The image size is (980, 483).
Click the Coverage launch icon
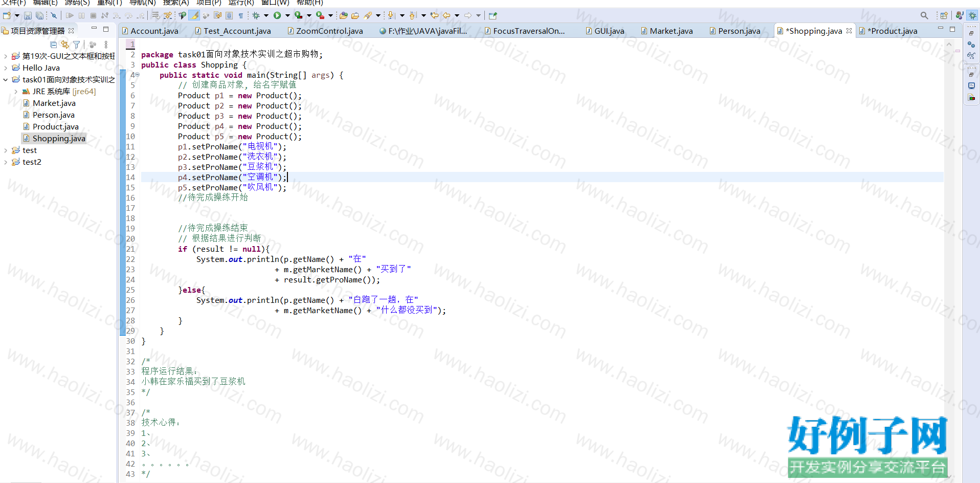298,15
